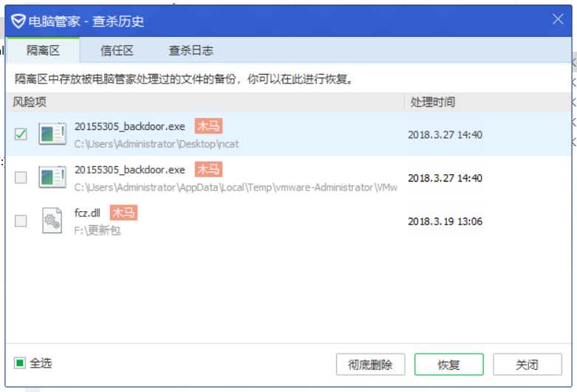Click the filename fcz.dll
577x392 pixels.
click(x=87, y=213)
